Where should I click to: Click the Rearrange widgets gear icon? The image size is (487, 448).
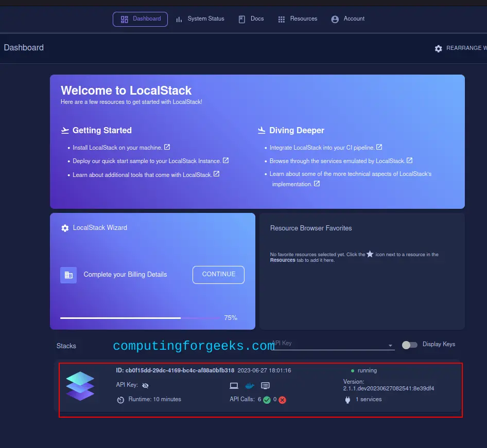tap(438, 48)
